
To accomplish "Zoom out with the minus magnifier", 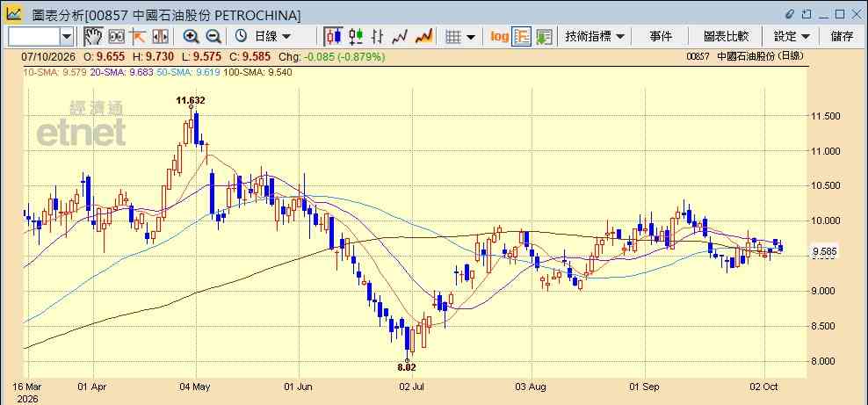I will 213,37.
